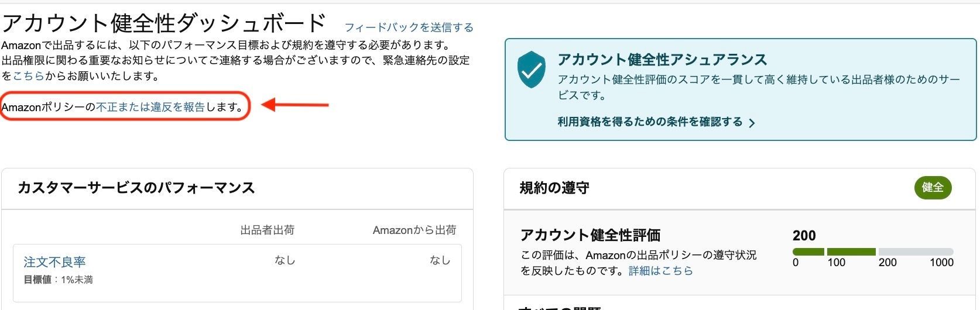Click the アカウント健全性ダッシュボード page title

click(164, 23)
